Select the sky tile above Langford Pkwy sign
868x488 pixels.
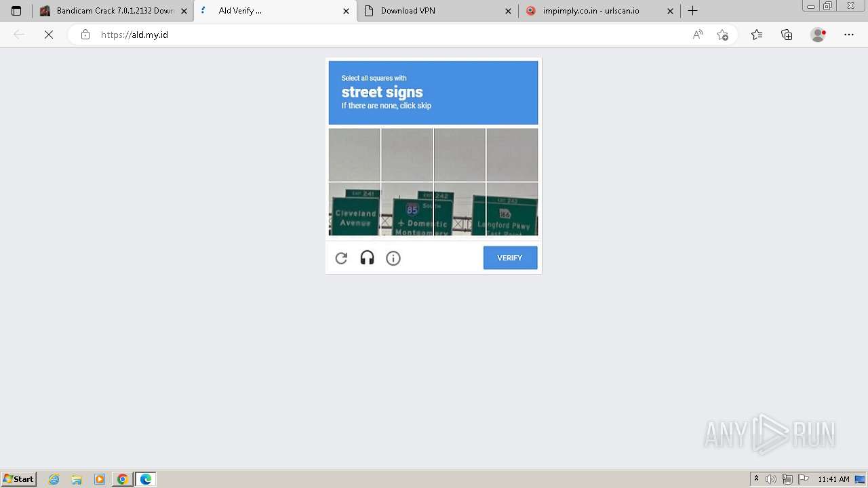click(512, 155)
